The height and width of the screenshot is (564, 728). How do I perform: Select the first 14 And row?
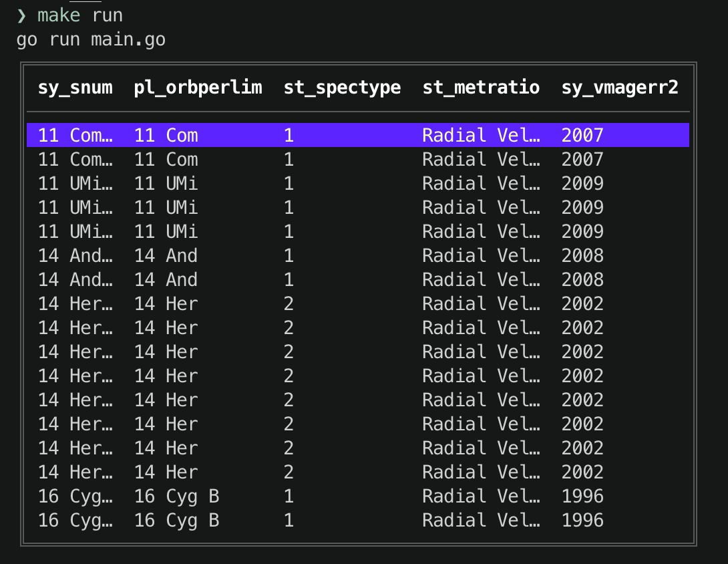[x=267, y=255]
